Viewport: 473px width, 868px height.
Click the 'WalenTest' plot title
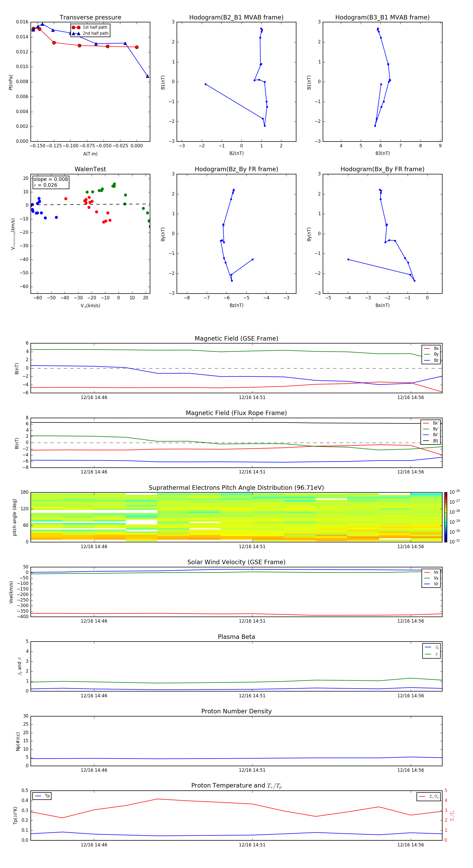[90, 169]
